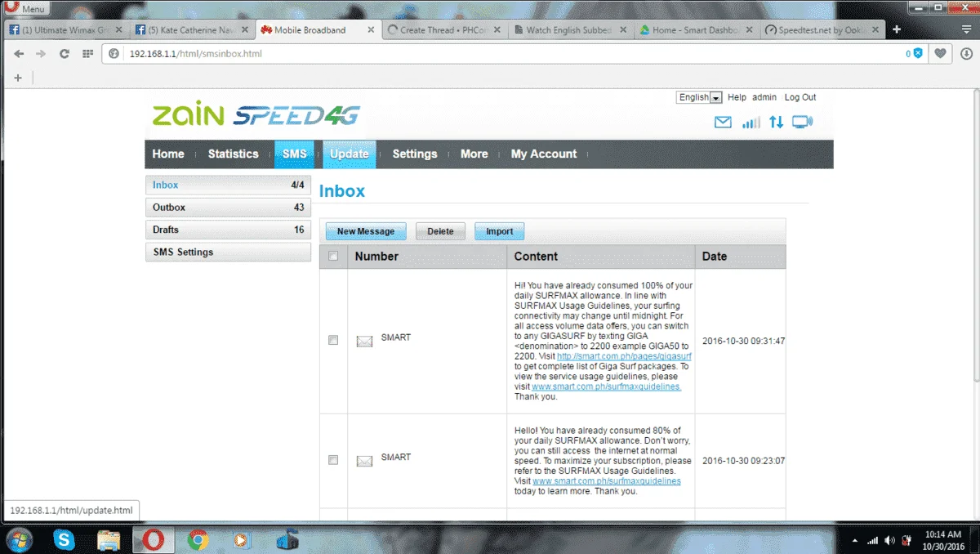Open the Speed Dial grid
This screenshot has width=980, height=554.
(x=87, y=54)
